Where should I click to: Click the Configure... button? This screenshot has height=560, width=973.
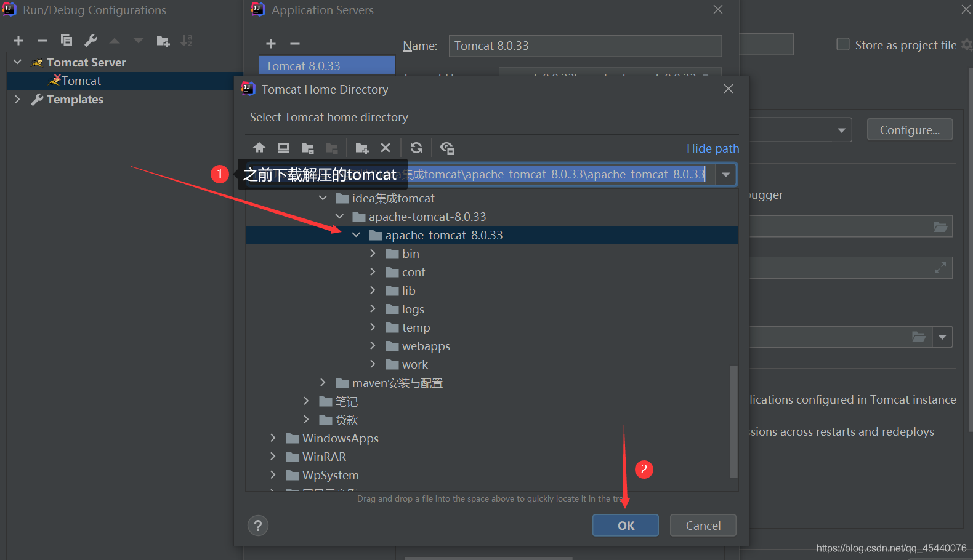910,130
